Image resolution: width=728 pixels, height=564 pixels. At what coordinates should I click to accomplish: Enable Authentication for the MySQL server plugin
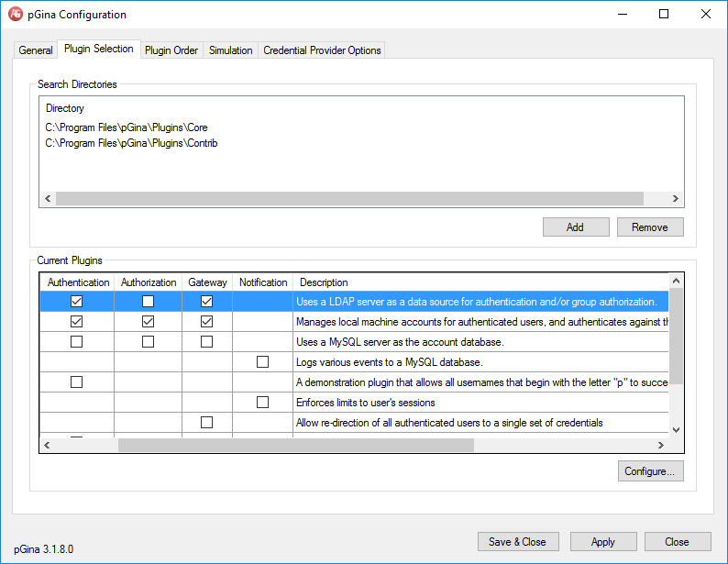point(77,342)
